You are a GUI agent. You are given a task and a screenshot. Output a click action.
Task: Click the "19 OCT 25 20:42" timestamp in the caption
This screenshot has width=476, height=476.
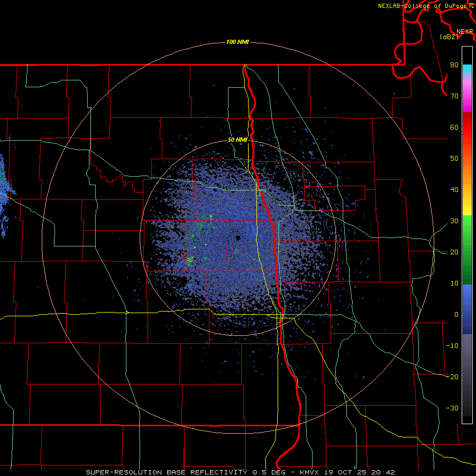click(x=360, y=472)
